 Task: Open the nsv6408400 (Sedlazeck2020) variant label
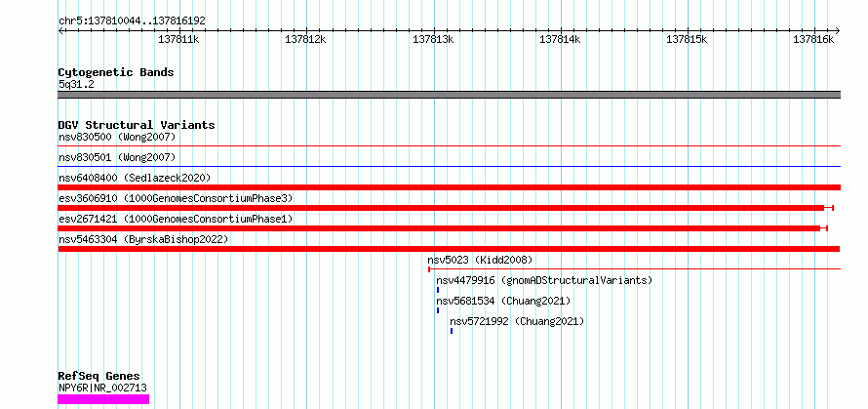(x=135, y=178)
